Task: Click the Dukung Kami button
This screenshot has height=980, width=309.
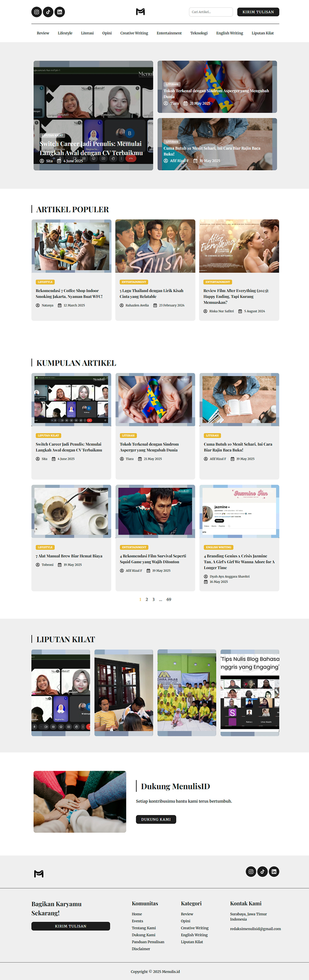Action: pyautogui.click(x=156, y=819)
